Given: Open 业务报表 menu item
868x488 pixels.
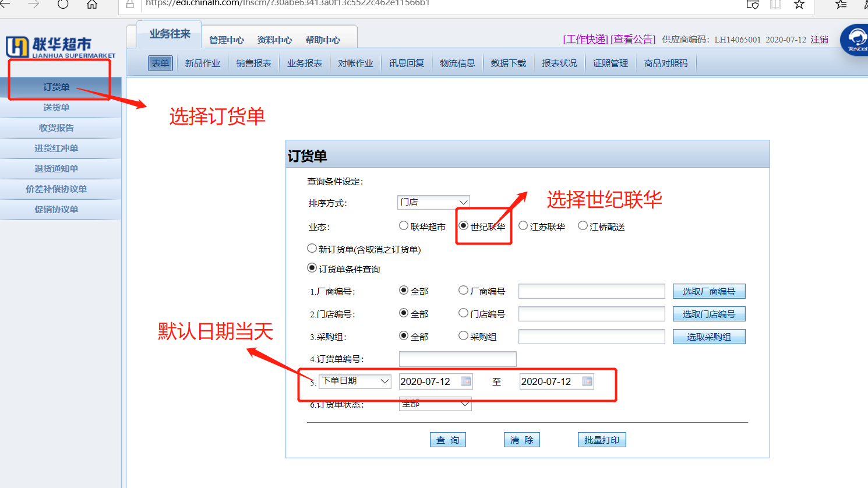Looking at the screenshot, I should pyautogui.click(x=304, y=63).
